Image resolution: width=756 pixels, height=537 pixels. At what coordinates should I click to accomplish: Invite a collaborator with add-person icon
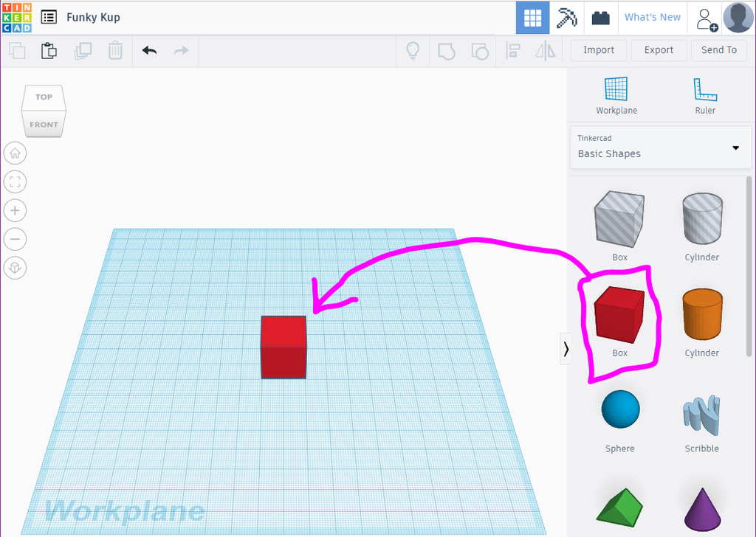point(707,19)
